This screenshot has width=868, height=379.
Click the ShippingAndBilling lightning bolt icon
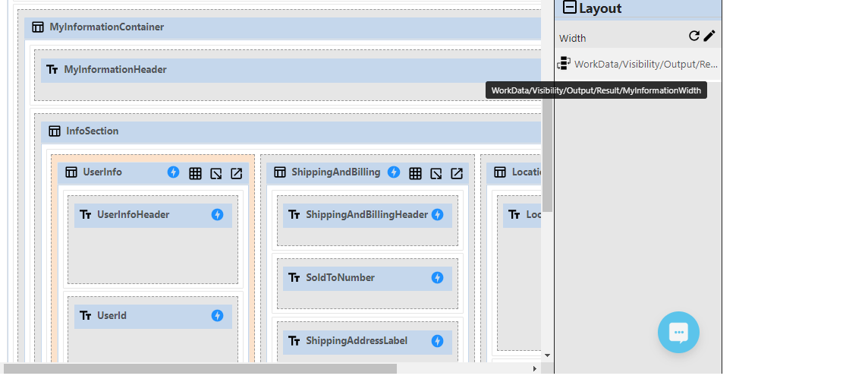394,172
